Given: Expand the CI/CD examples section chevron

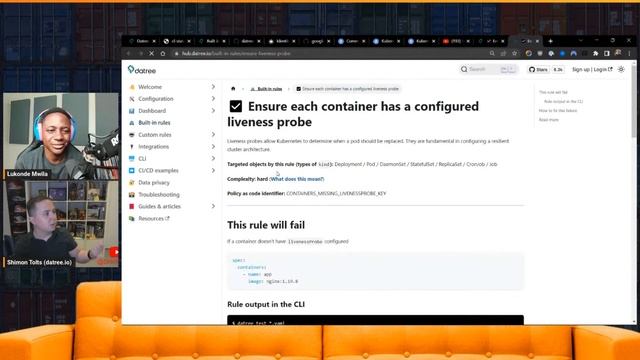Looking at the screenshot, I should pos(213,170).
